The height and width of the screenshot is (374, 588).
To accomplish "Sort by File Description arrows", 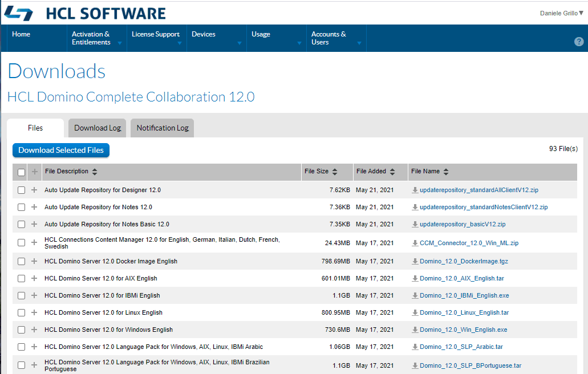I will tap(95, 172).
